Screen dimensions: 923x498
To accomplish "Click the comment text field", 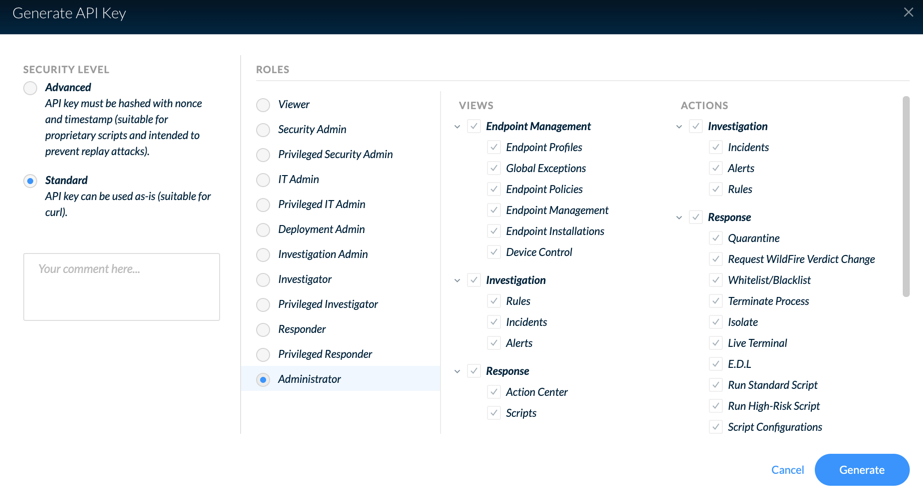I will pyautogui.click(x=121, y=287).
